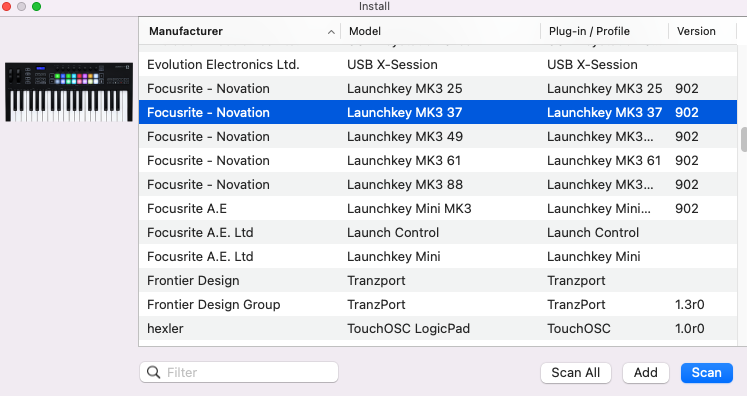747x396 pixels.
Task: Focus the Filter search field
Action: point(239,372)
